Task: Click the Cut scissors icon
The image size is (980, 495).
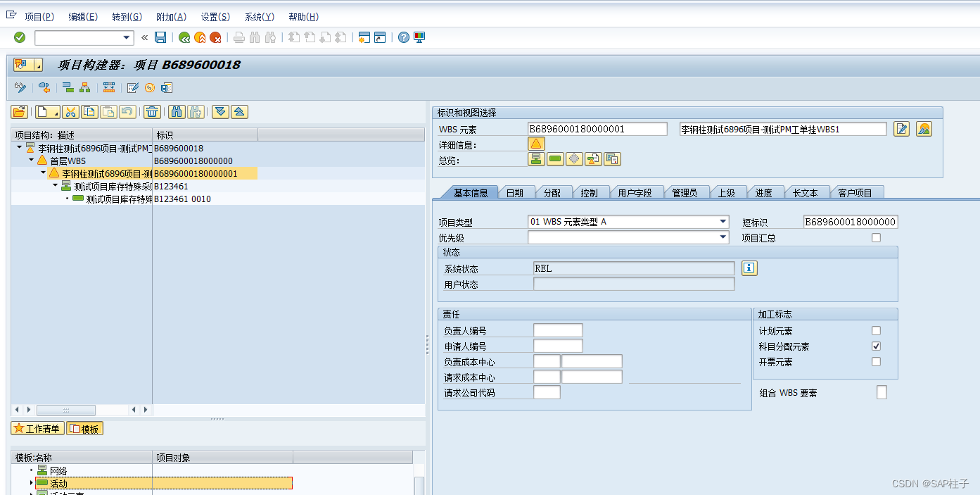Action: click(70, 111)
